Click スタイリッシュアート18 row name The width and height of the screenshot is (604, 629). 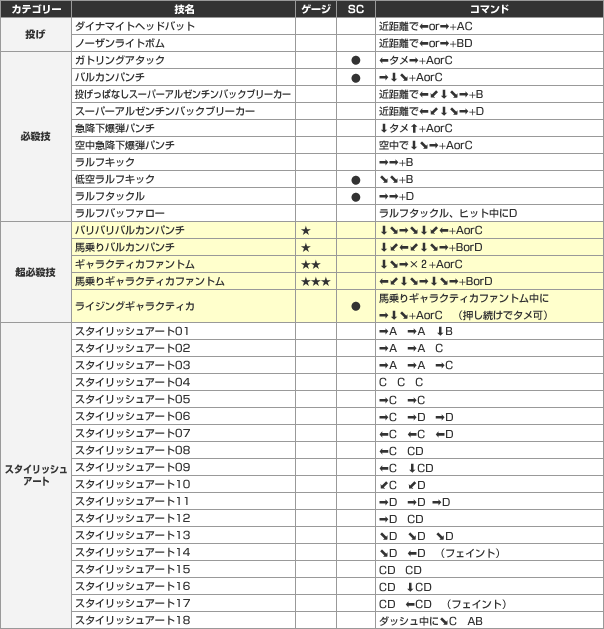pyautogui.click(x=132, y=620)
